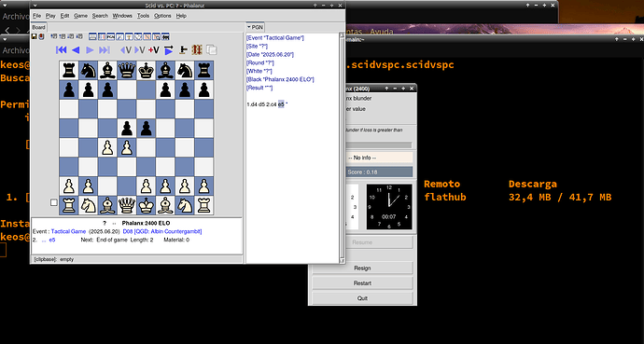Click the [Date "2025.06.20"] PGN tag
644x344 pixels.
[270, 54]
